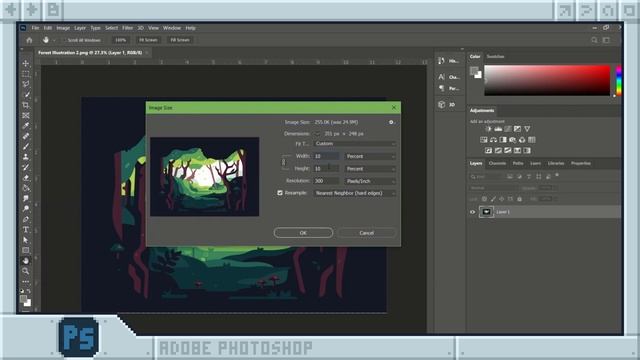The image size is (640, 360).
Task: Swap foreground and background colors
Action: (29, 291)
